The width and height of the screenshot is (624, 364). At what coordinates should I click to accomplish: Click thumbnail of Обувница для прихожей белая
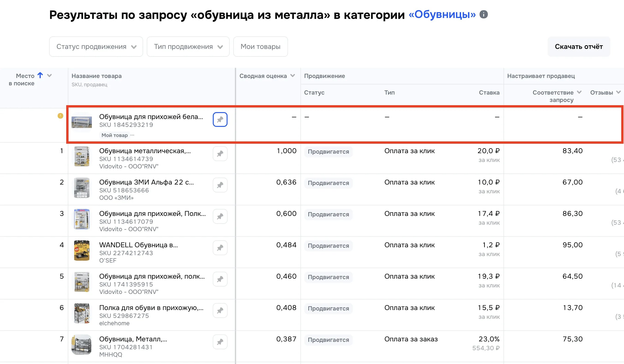pos(82,122)
